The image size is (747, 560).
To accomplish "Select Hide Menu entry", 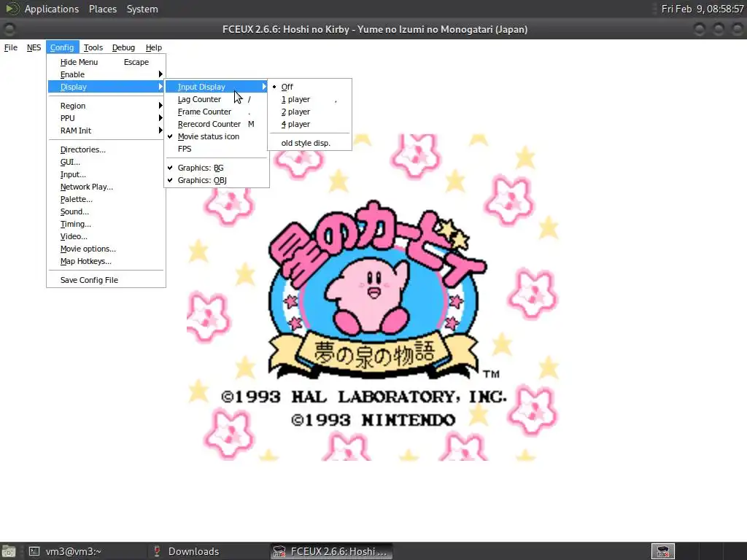I will click(x=106, y=62).
